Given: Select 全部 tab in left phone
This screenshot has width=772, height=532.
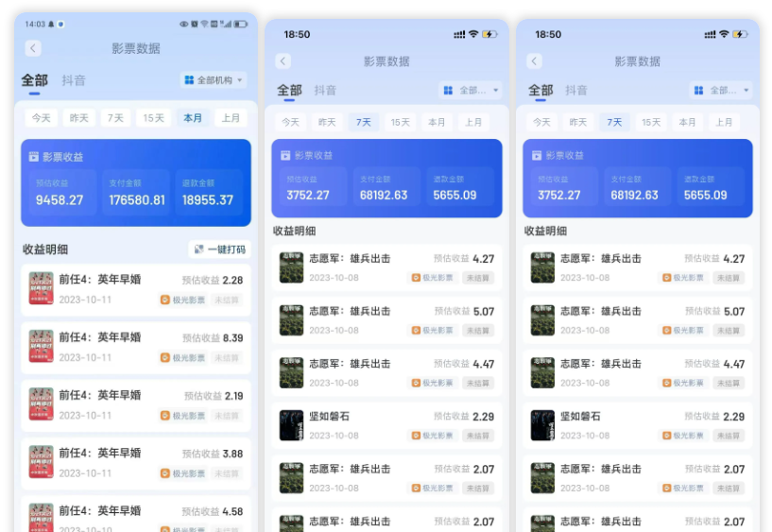Looking at the screenshot, I should 34,80.
